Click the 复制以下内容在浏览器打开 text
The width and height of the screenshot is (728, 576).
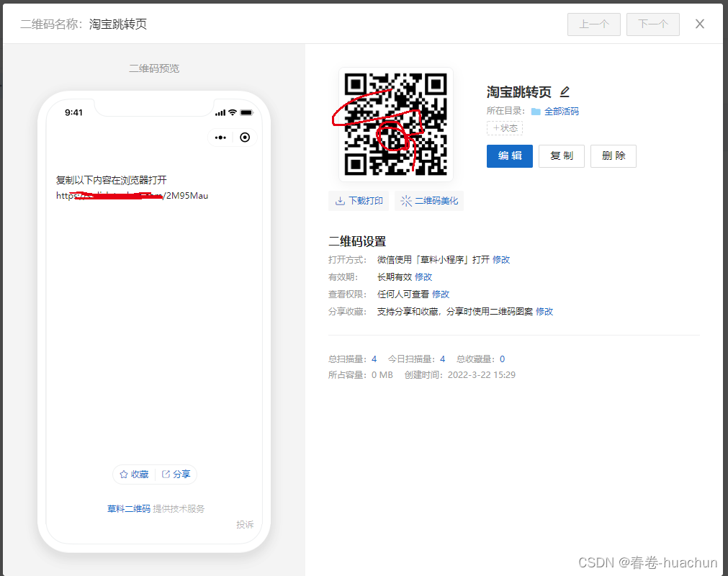tap(112, 180)
